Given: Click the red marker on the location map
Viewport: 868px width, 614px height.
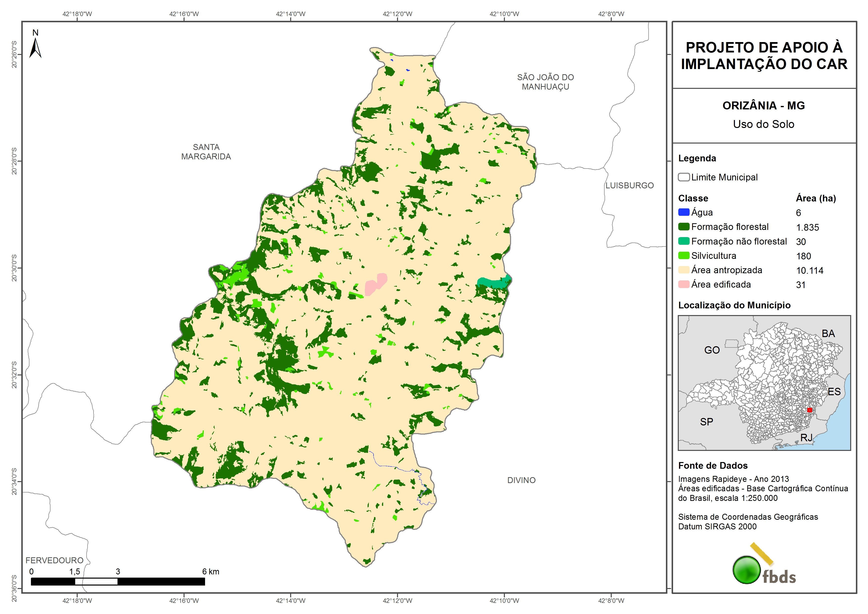Looking at the screenshot, I should tap(809, 410).
